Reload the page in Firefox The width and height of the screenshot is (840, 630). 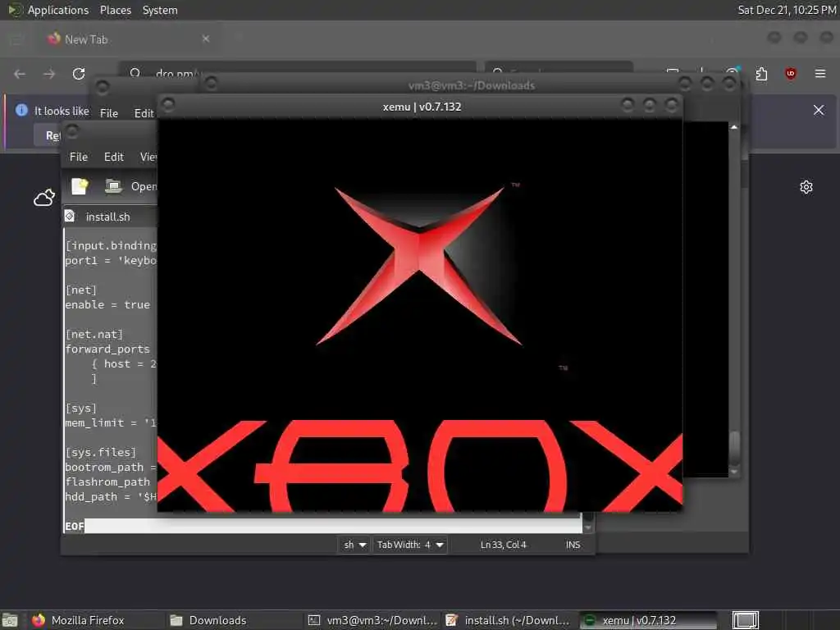tap(79, 73)
